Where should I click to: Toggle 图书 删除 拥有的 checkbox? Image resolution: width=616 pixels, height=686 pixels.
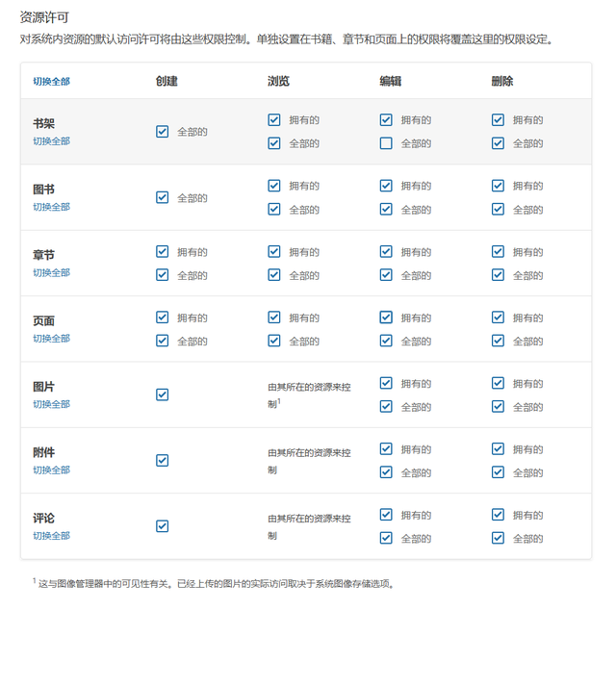[498, 186]
